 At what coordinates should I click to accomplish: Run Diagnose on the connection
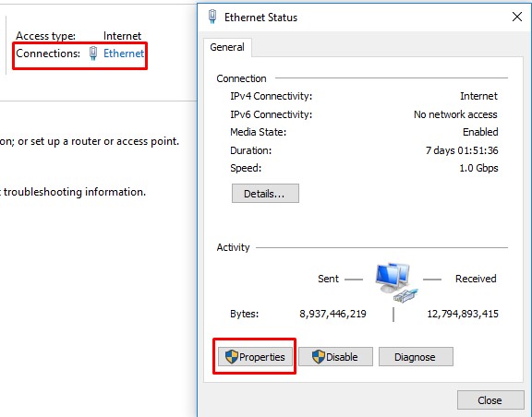coord(416,357)
